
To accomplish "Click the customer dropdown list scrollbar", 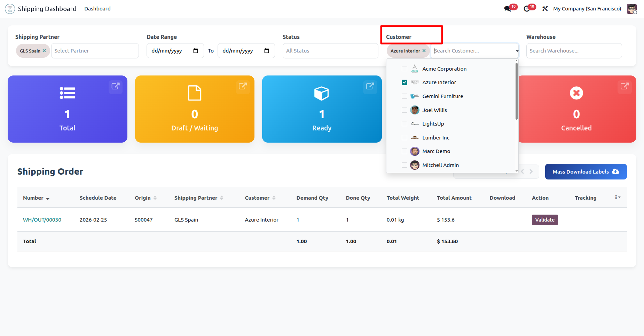I will coord(516,91).
